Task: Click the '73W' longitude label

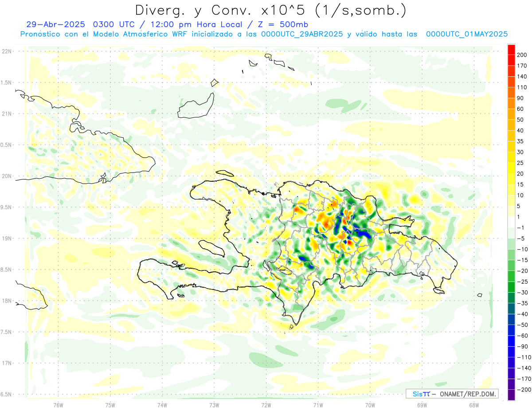Action: (x=214, y=405)
